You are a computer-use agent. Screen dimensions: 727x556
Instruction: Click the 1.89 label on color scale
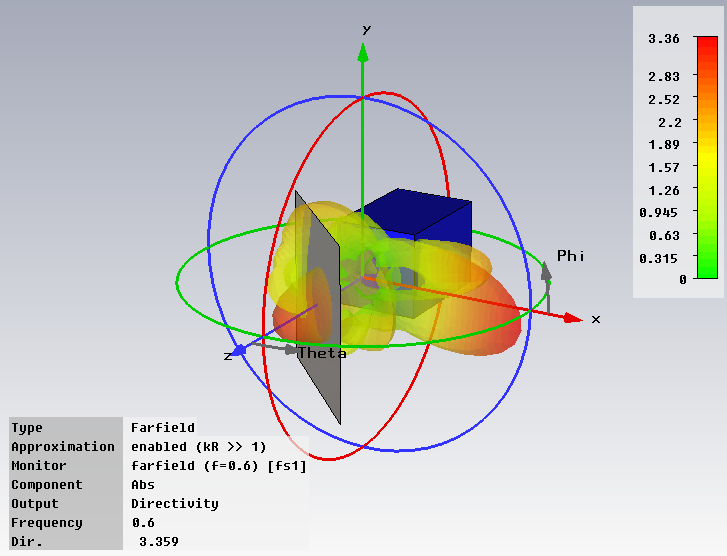(663, 145)
